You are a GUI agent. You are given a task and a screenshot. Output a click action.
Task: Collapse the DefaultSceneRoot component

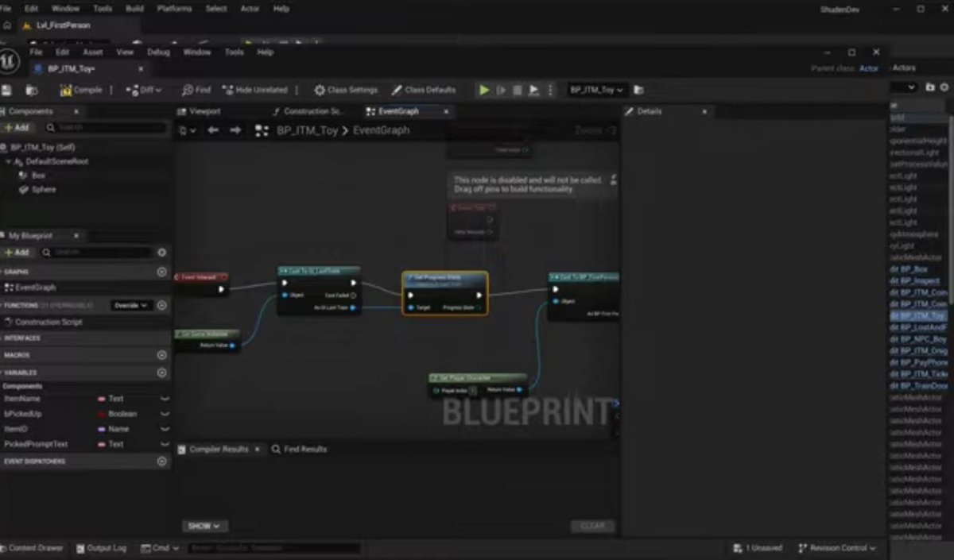coord(8,161)
